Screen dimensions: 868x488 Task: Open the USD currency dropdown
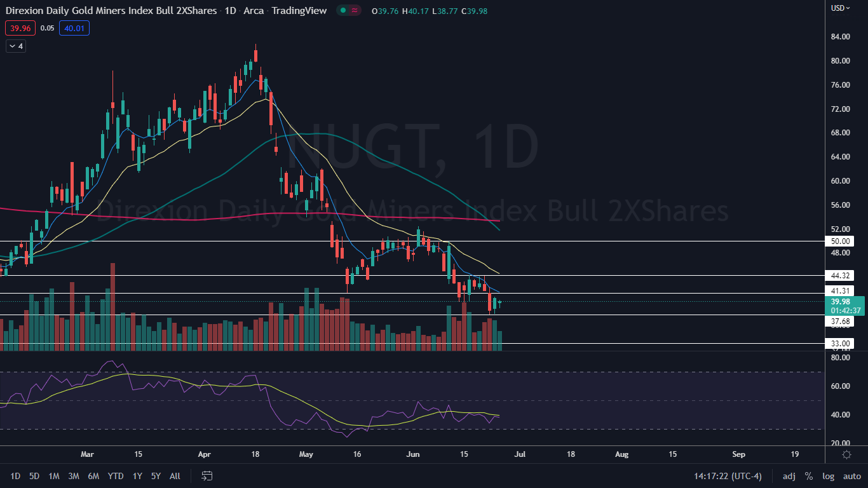click(841, 8)
